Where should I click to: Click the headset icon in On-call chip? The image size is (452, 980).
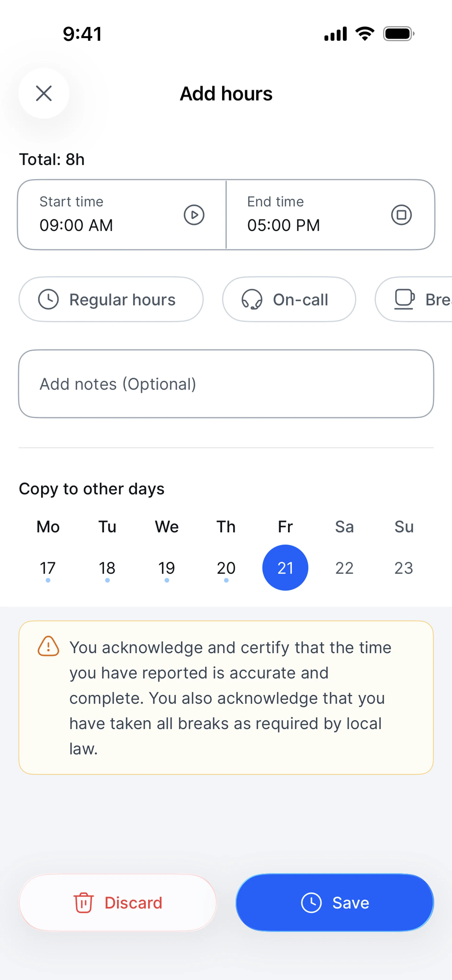point(252,300)
